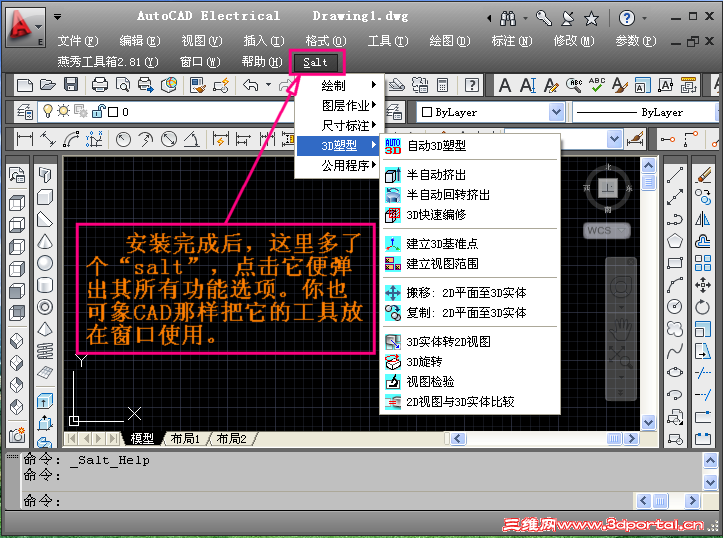Choose 3D快速编修 menu item
The height and width of the screenshot is (538, 723).
469,215
